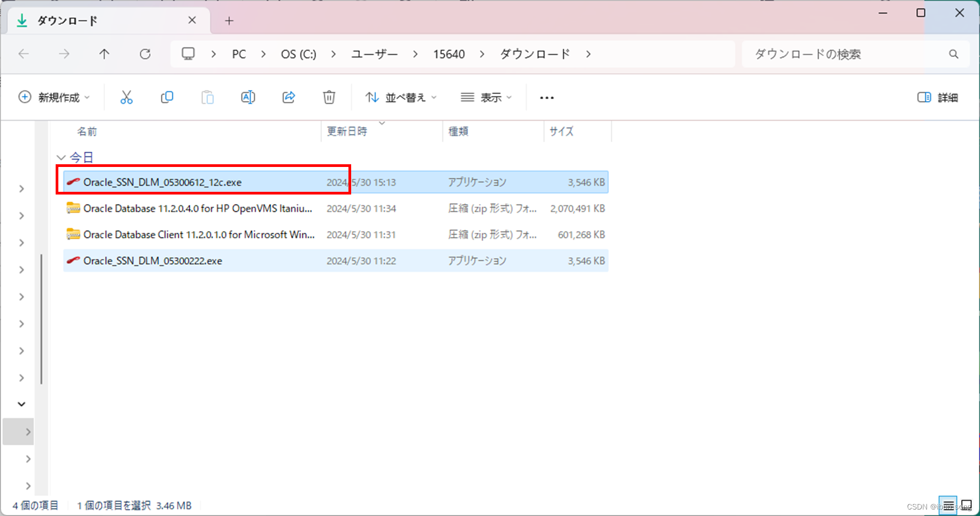Expand the highlighted navigation pane item
This screenshot has width=980, height=516.
28,432
